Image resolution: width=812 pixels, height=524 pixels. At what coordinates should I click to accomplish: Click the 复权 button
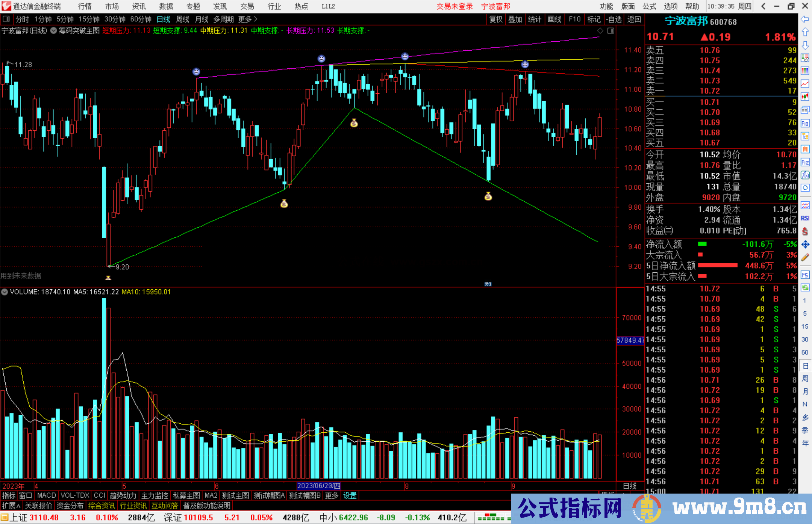click(496, 19)
